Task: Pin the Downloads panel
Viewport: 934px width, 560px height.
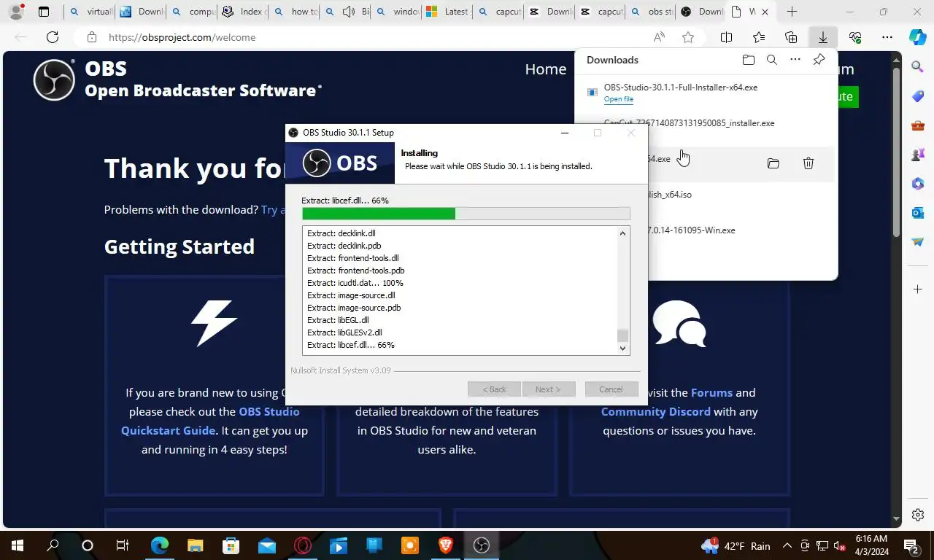Action: point(819,60)
